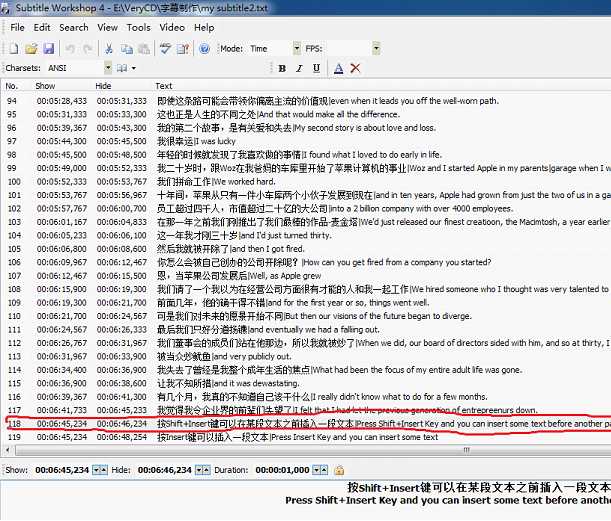
Task: Select subtitle row 107 'Well, as Apple grew'
Action: point(307,276)
